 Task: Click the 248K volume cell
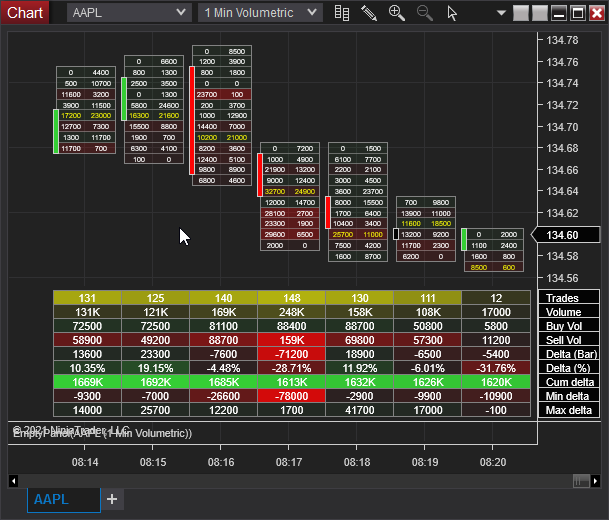tap(292, 312)
